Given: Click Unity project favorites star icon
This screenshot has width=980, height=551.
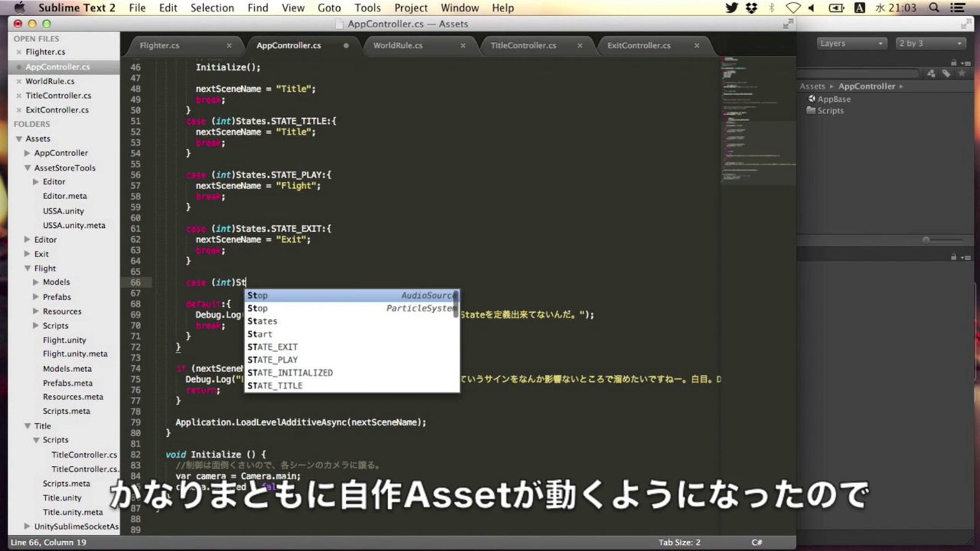Looking at the screenshot, I should click(962, 73).
